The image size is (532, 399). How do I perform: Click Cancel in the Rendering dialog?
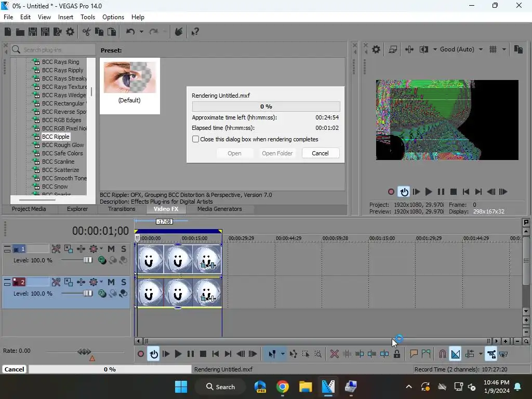[320, 153]
